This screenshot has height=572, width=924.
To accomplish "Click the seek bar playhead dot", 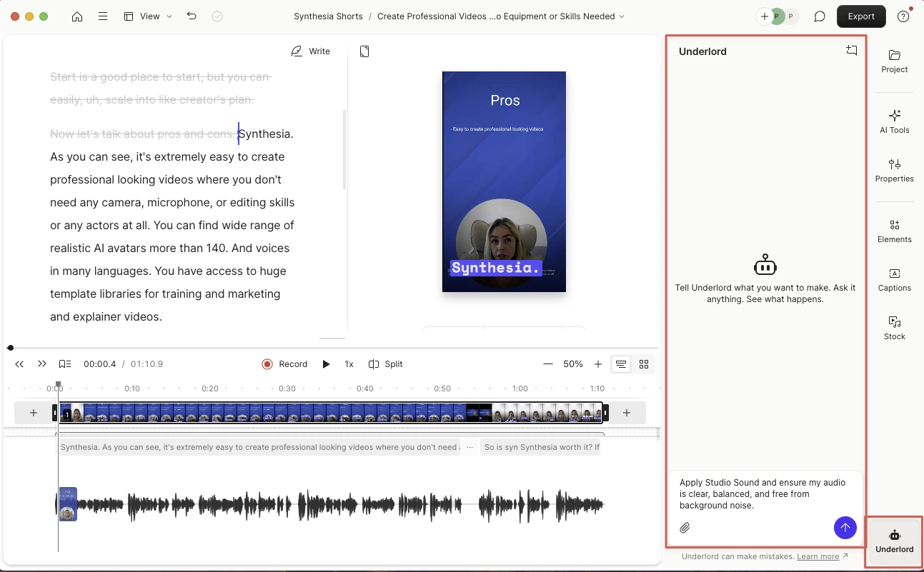I will tap(10, 348).
